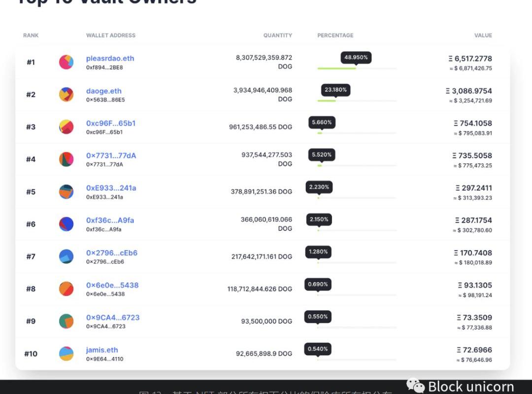Click avatar icon for 0x7731...77dA wallet

(x=66, y=159)
